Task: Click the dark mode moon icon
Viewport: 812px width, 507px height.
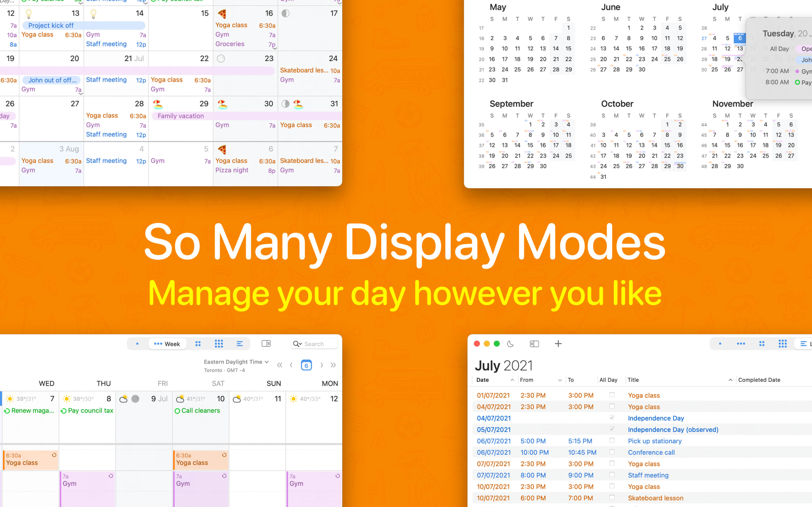Action: click(x=509, y=343)
